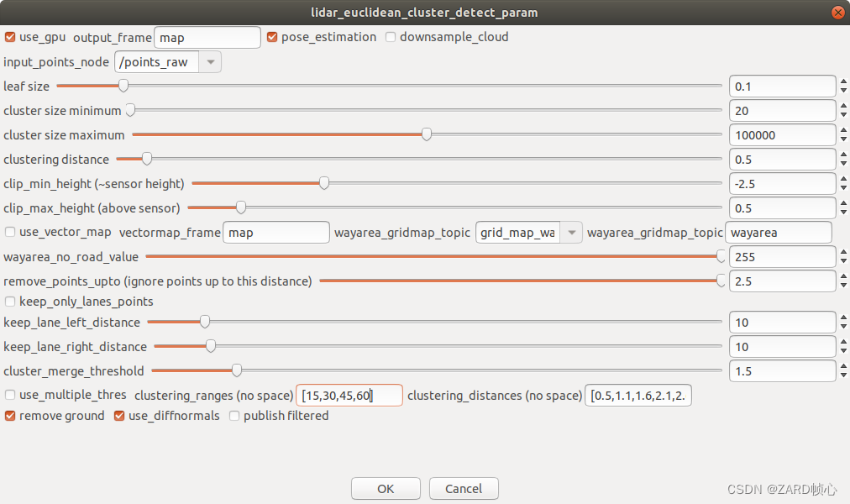850x504 pixels.
Task: Decrease leaf size with the down arrow
Action: [x=843, y=91]
